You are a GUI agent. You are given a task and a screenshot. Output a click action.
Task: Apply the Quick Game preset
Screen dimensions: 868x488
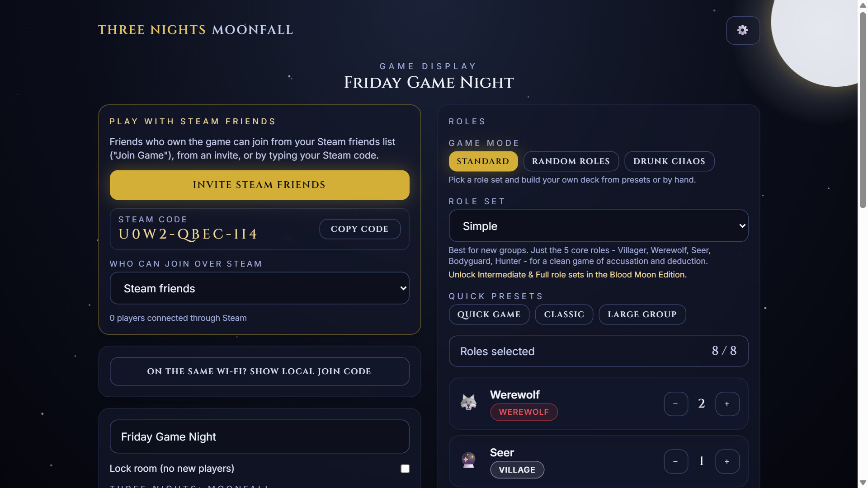[489, 314]
